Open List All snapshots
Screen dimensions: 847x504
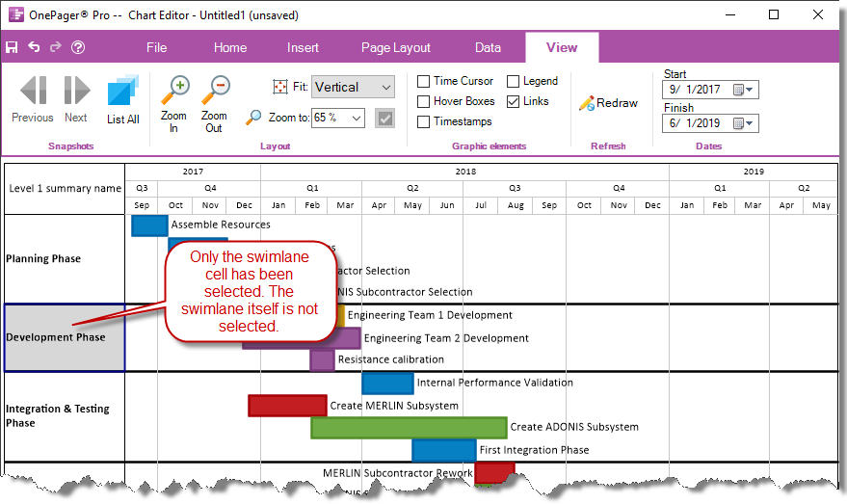[123, 100]
